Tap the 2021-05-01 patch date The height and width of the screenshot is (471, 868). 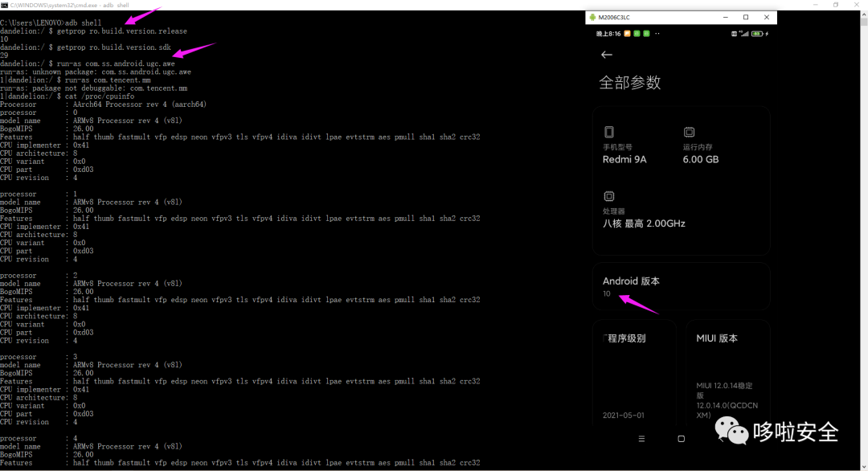(624, 415)
